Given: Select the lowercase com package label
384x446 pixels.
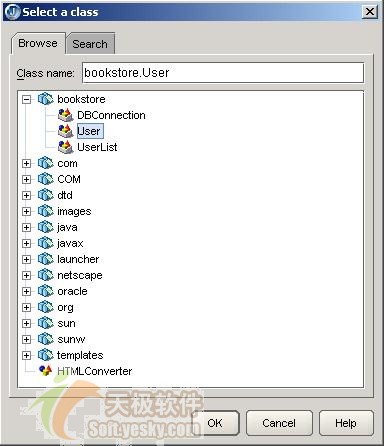Looking at the screenshot, I should (67, 163).
